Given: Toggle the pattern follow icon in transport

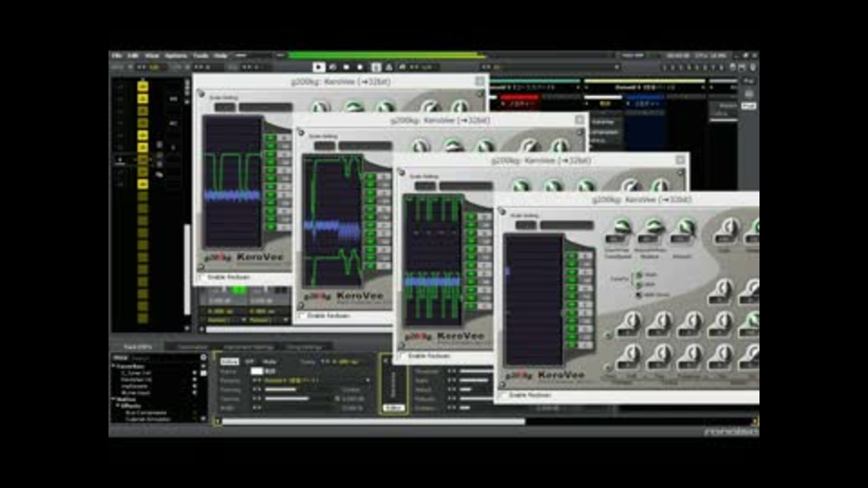Looking at the screenshot, I should point(376,67).
